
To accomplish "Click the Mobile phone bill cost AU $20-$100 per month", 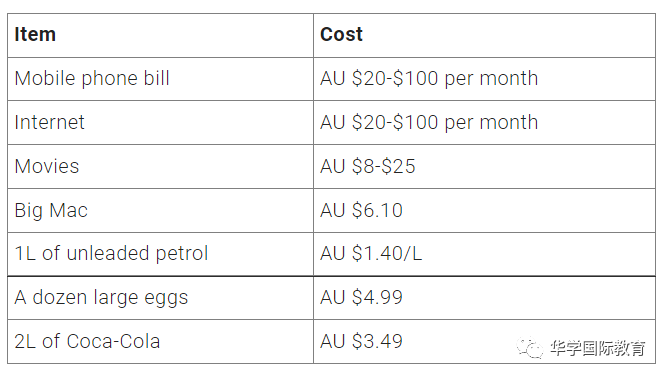I will 429,79.
